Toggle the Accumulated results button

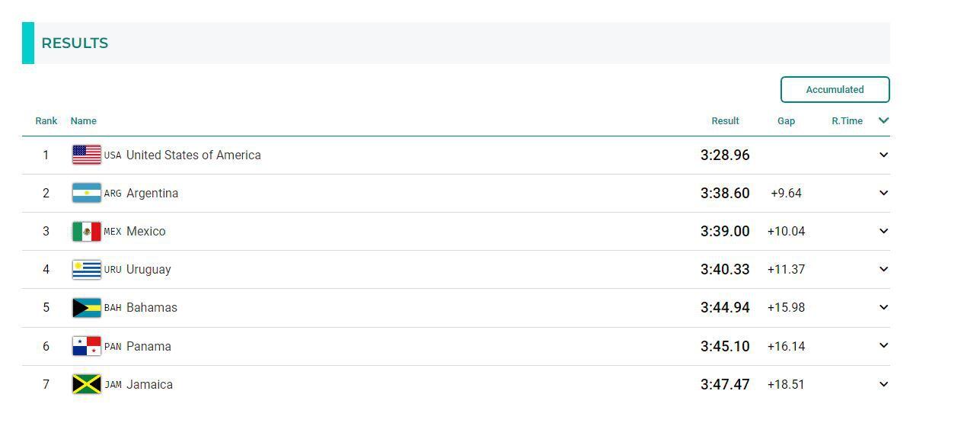(x=835, y=89)
